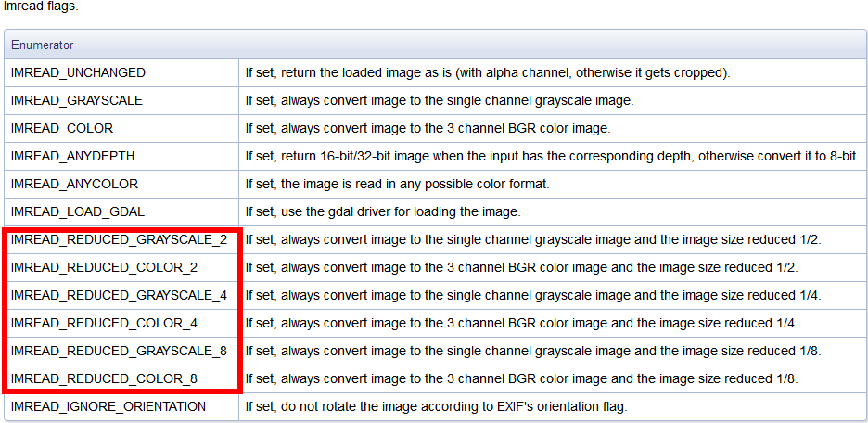Viewport: 868px width, 423px height.
Task: Click the IMREAD_IGNORE_ORIENTATION entry
Action: [108, 406]
